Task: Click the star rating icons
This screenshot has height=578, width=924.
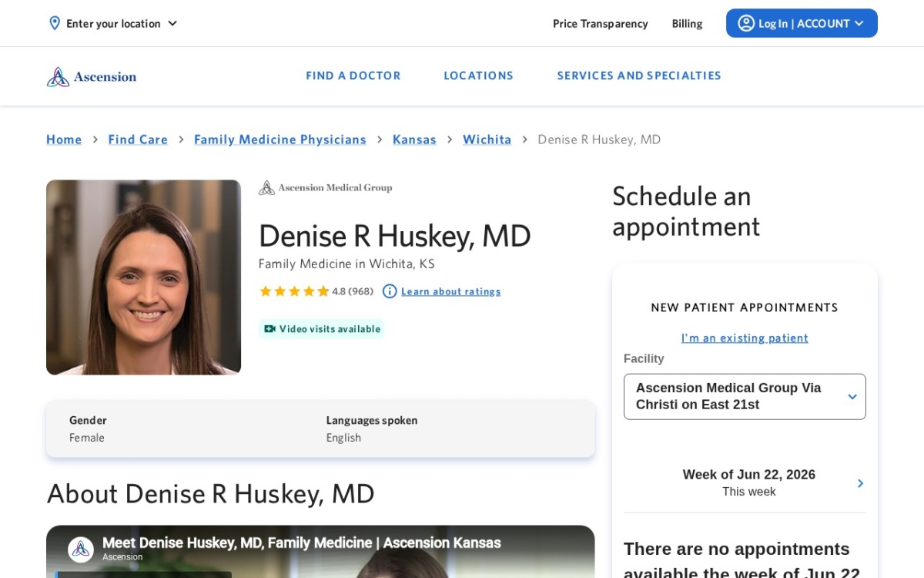Action: point(294,291)
